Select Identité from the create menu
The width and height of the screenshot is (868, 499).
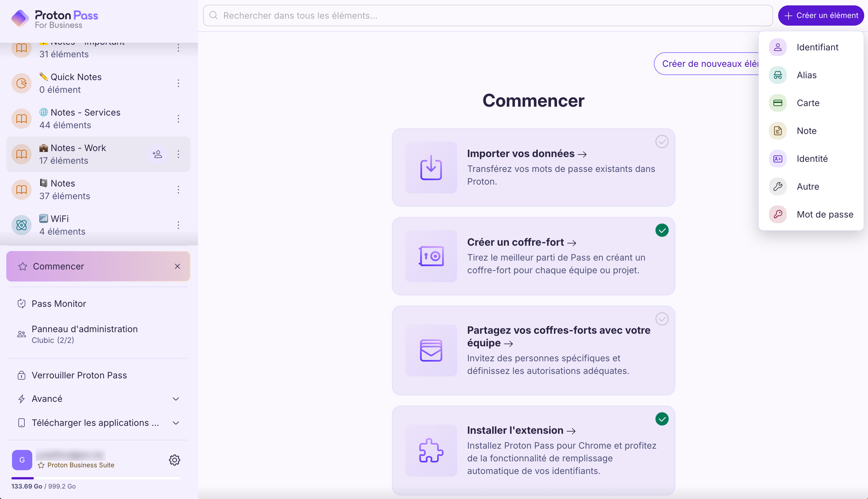[x=811, y=159]
